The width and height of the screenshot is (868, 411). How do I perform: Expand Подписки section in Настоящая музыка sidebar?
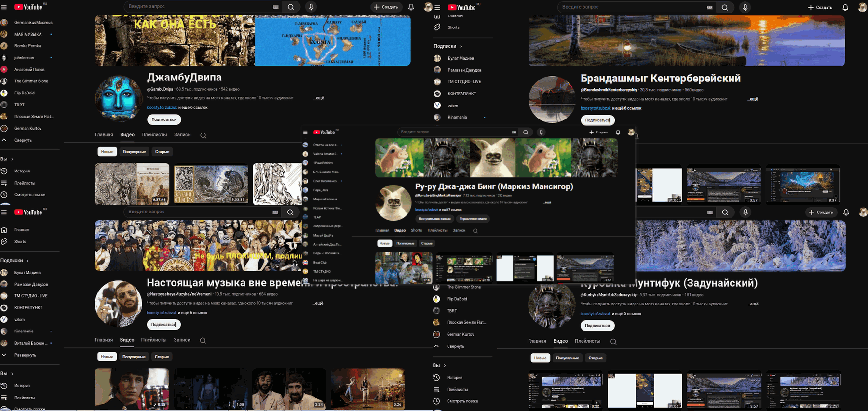tap(15, 261)
